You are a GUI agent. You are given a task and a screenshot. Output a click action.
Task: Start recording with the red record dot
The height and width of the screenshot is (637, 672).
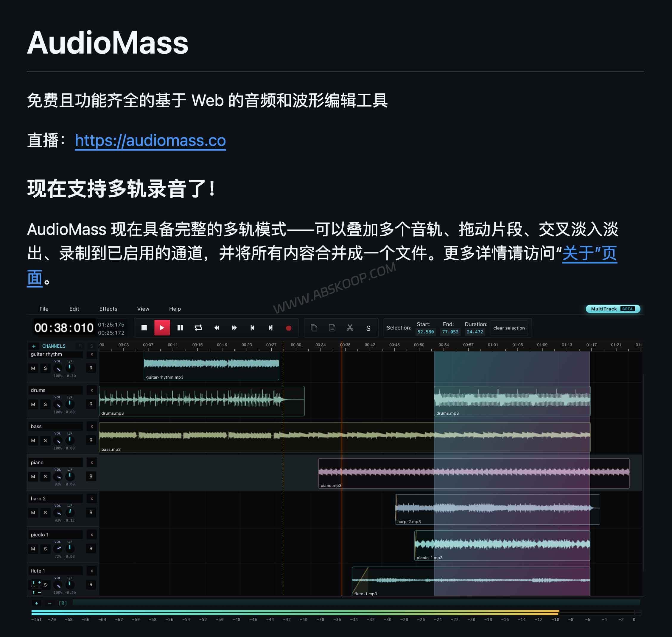pos(288,328)
